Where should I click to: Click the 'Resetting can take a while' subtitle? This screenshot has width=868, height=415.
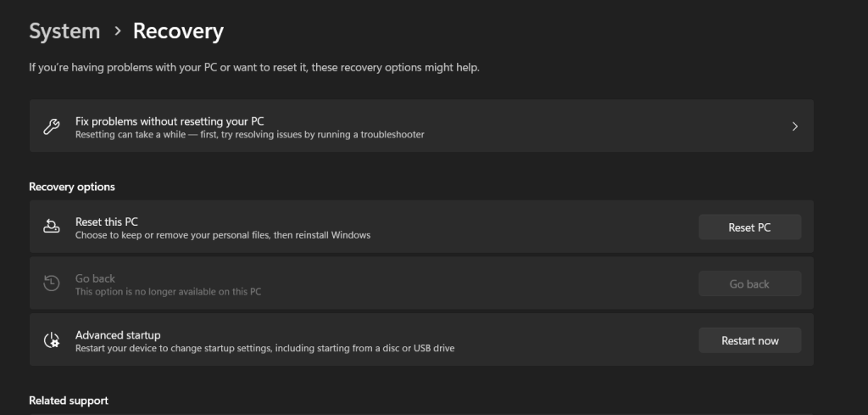pyautogui.click(x=249, y=135)
